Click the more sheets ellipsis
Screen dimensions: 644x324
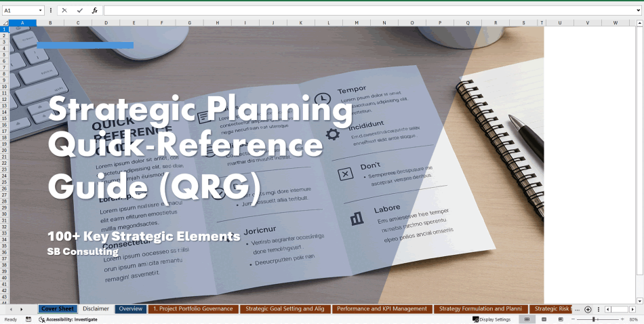577,309
